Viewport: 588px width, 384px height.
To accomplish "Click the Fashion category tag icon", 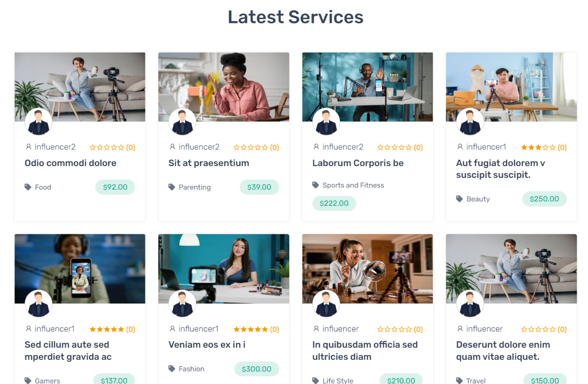I will 172,369.
